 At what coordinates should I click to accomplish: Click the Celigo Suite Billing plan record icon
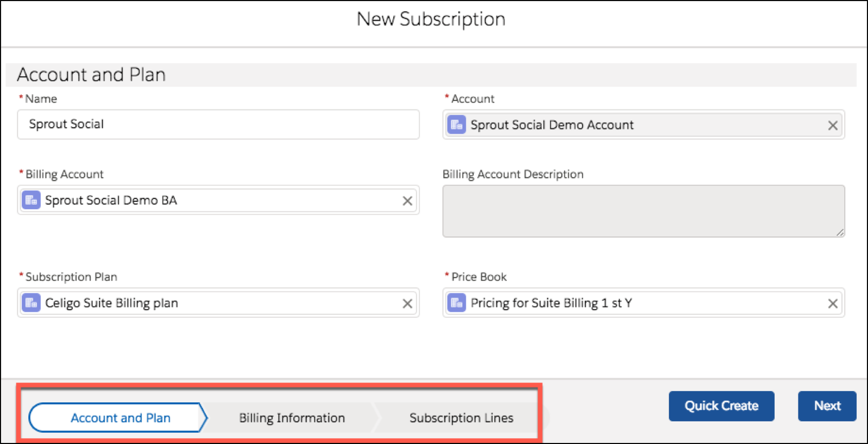(31, 303)
